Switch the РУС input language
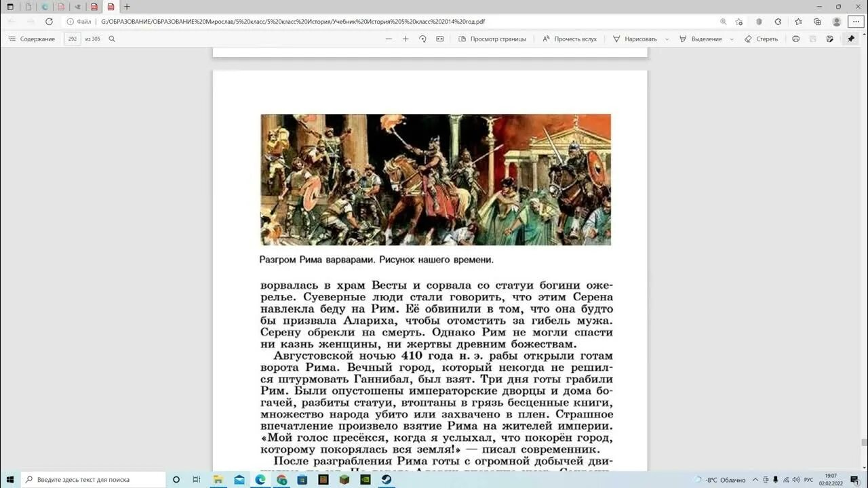Screen dimensions: 868x488 (808, 480)
